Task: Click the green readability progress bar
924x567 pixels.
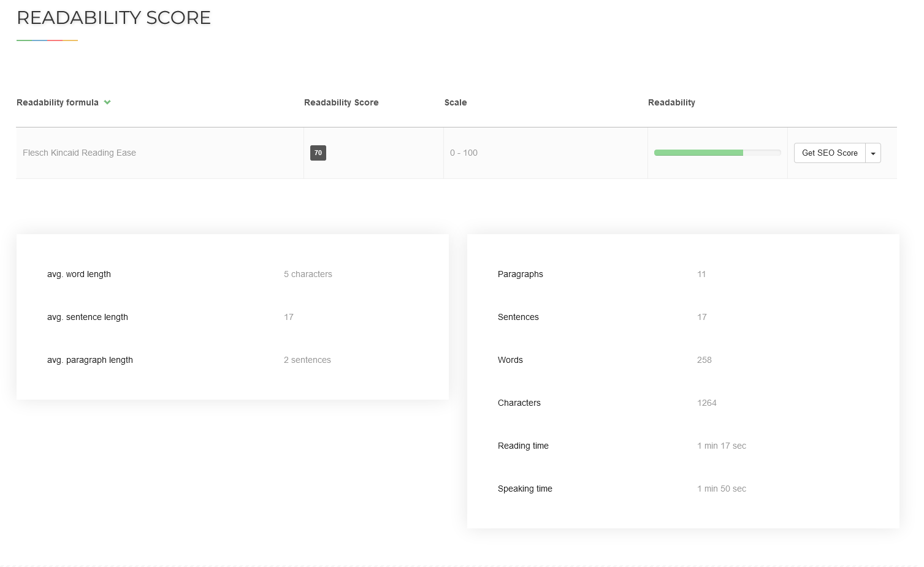Action: click(x=717, y=153)
